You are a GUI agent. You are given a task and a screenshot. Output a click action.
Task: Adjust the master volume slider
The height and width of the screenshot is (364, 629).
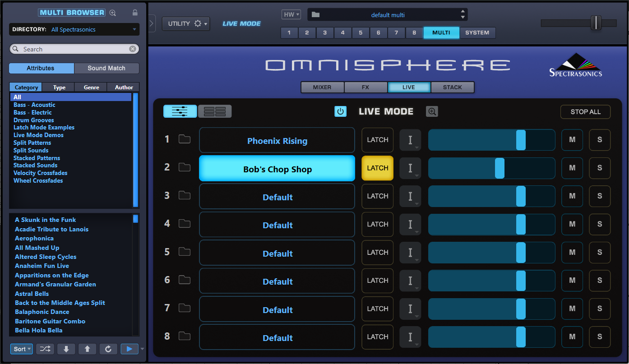point(596,23)
